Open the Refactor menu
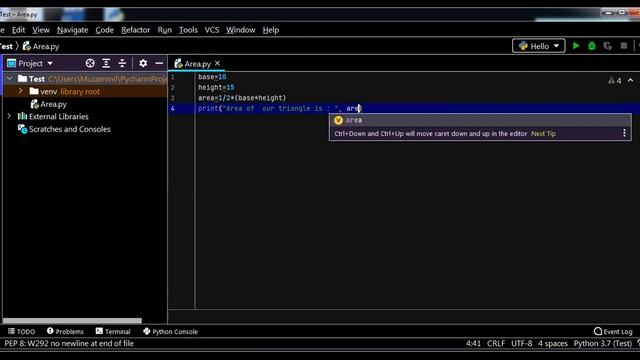 pos(136,30)
